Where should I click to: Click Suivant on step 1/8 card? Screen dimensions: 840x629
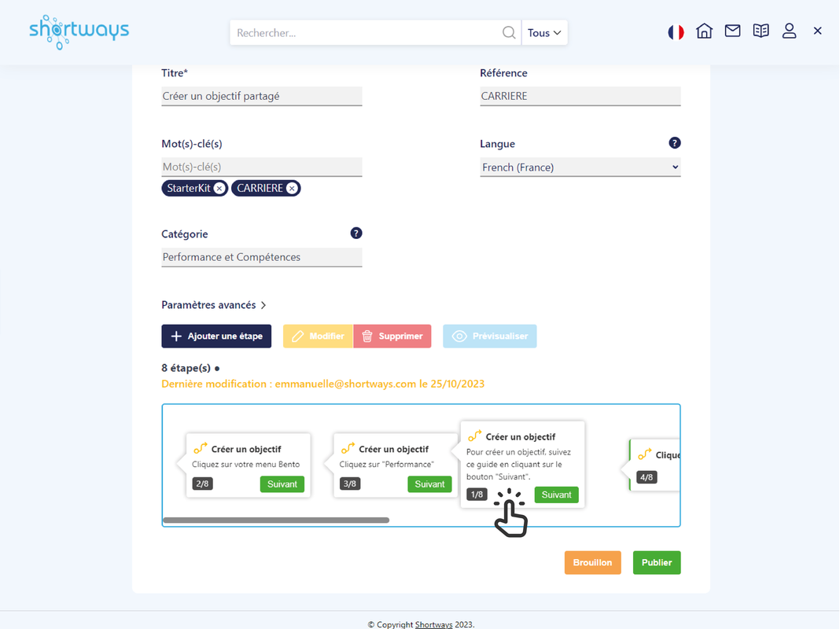(x=557, y=495)
